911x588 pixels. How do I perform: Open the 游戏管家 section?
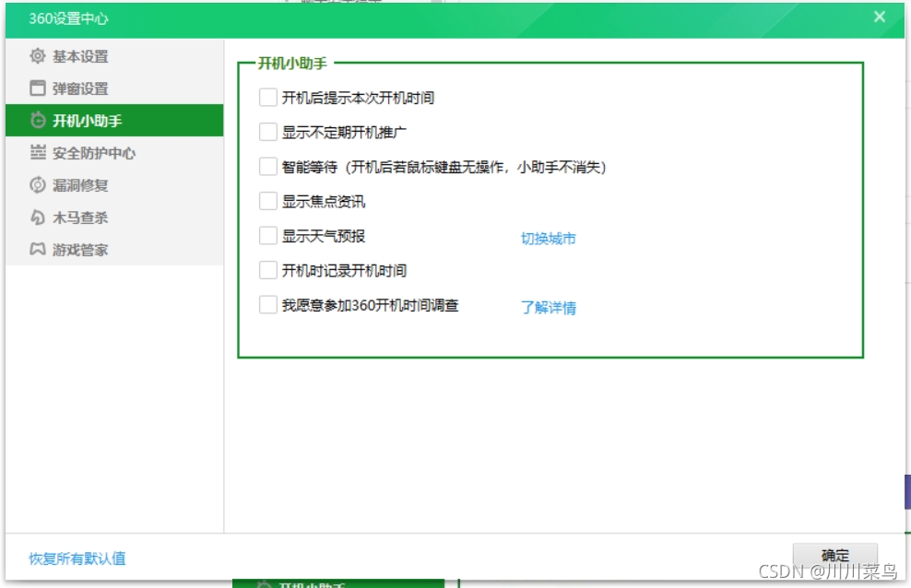click(x=114, y=249)
